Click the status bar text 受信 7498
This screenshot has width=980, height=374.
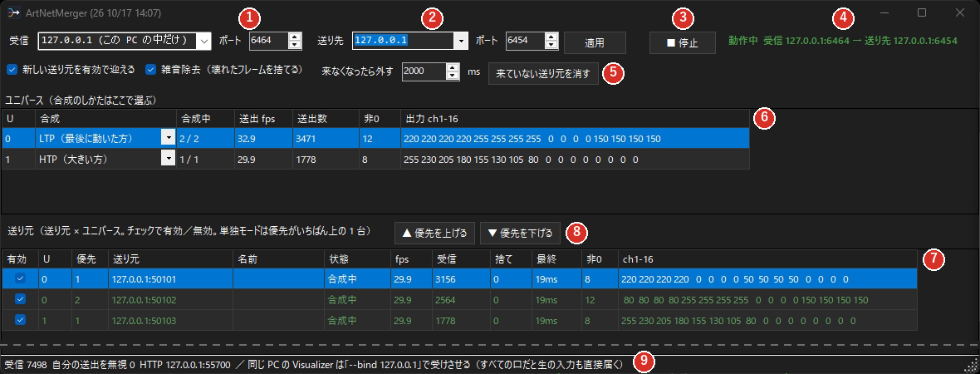tap(24, 364)
